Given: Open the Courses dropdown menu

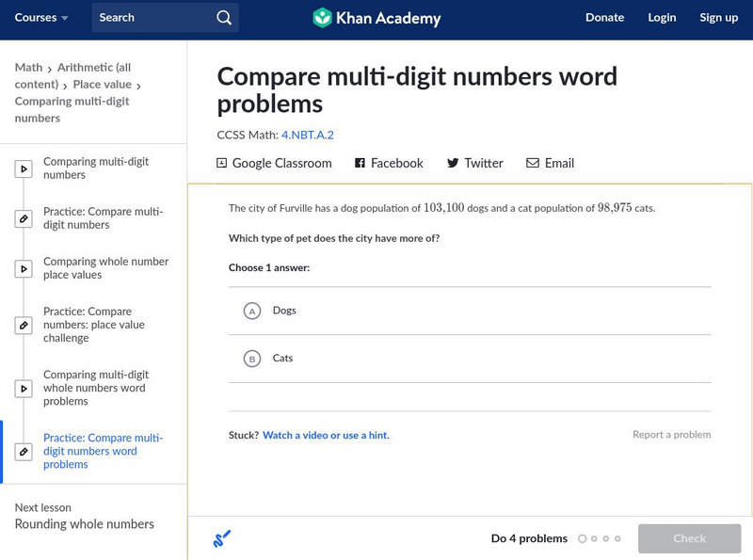Looking at the screenshot, I should pos(41,18).
